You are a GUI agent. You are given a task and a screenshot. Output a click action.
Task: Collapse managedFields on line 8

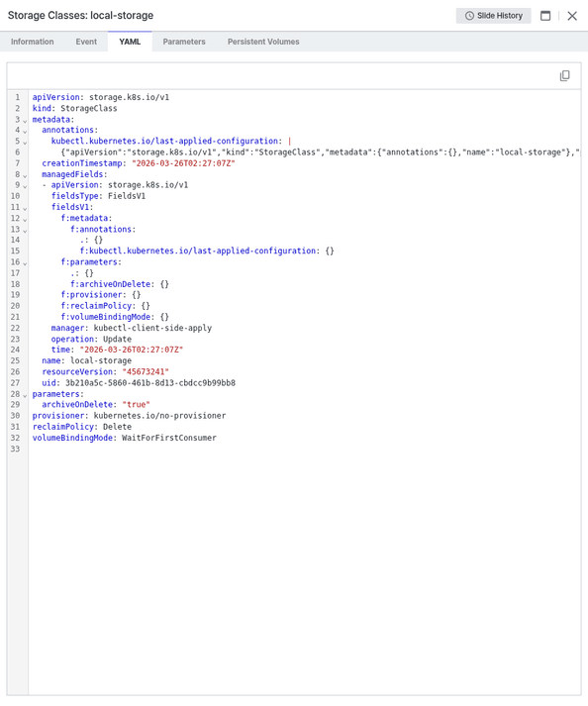[25, 175]
